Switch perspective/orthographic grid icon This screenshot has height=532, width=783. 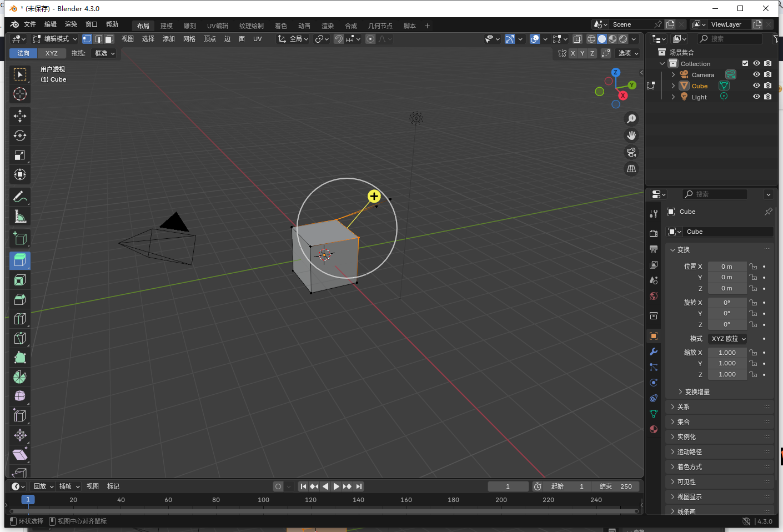631,169
